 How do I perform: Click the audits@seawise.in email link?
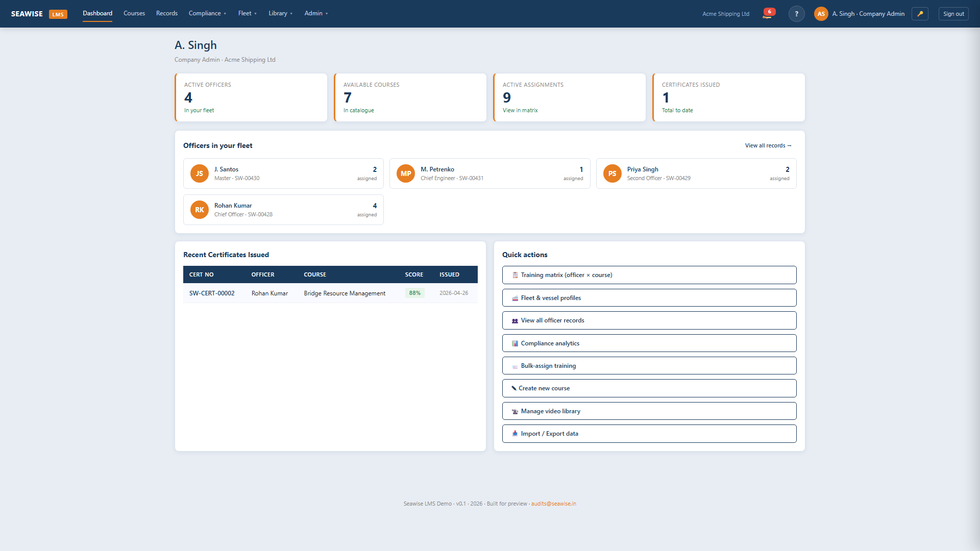coord(553,504)
